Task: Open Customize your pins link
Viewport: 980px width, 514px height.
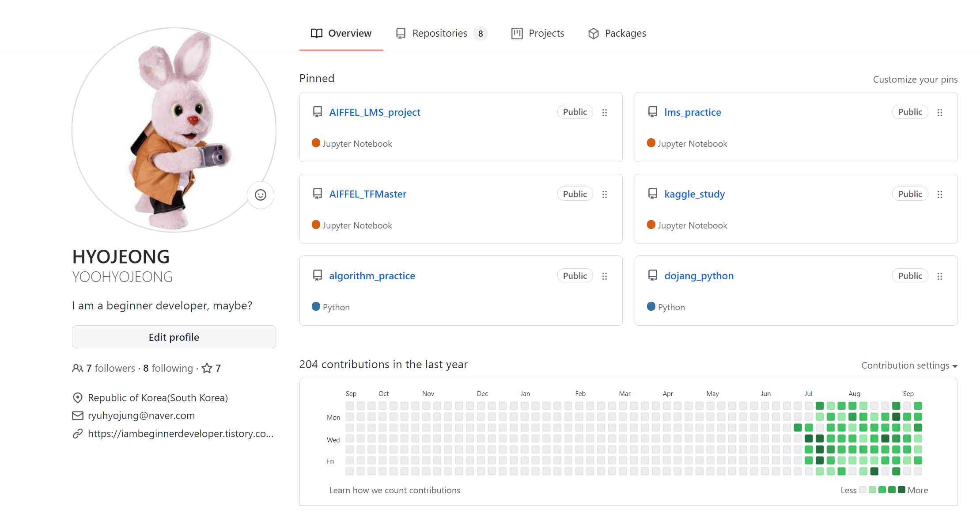Action: 915,80
